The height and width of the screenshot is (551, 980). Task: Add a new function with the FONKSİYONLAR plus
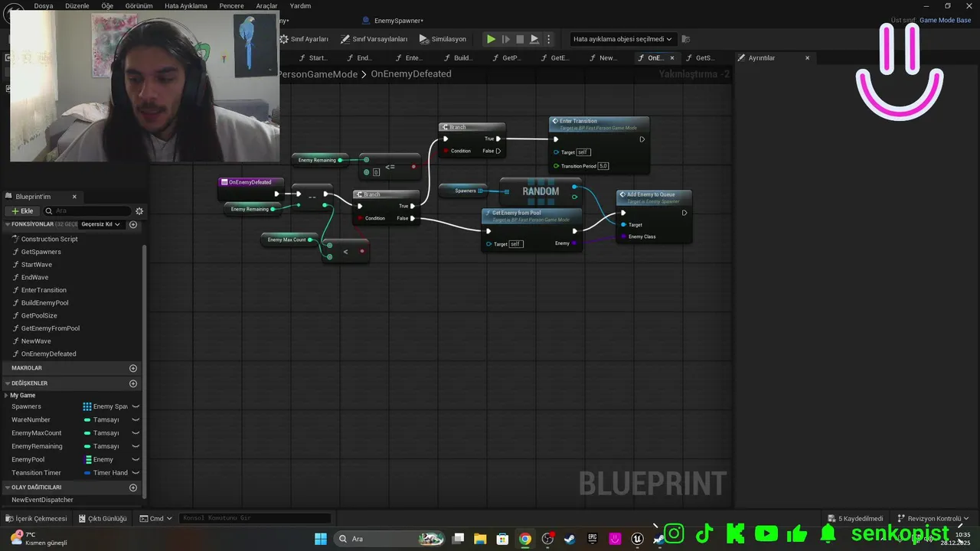click(133, 224)
